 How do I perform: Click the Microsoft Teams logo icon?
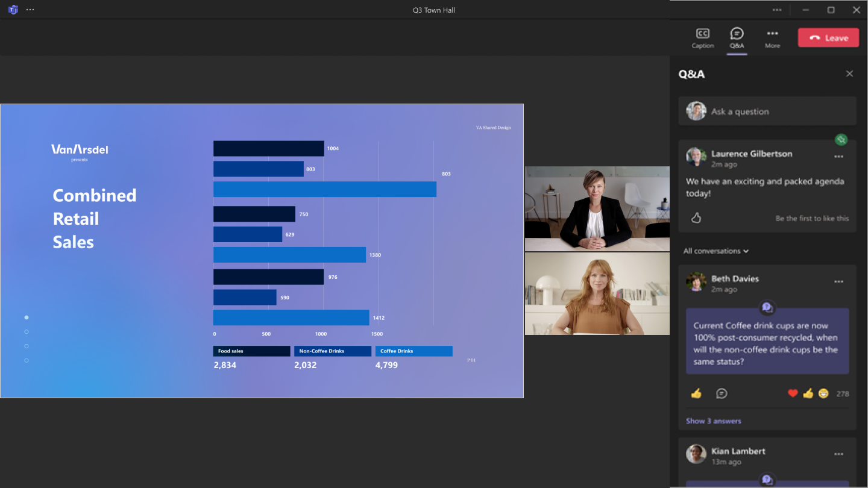click(x=13, y=10)
